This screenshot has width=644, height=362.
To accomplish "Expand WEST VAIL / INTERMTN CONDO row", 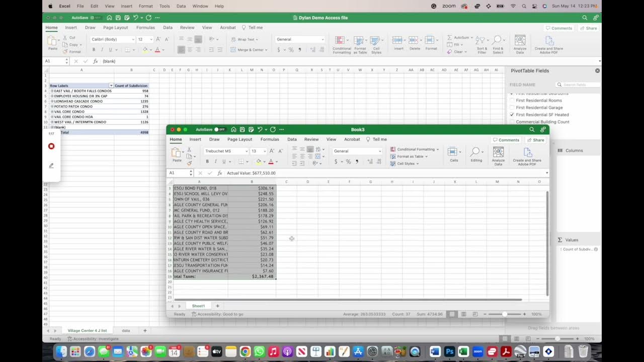I will [52, 122].
